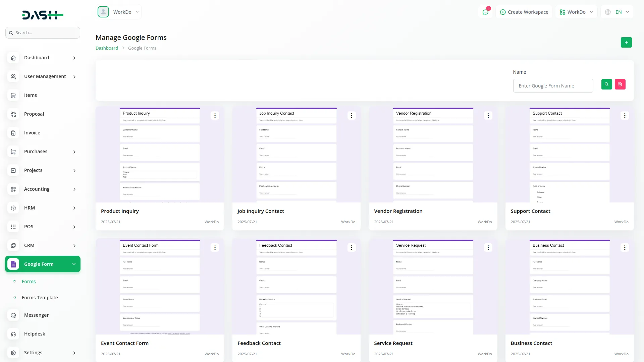Click the green search icon next to Name field
Screen dimensions: 644x362
(606, 84)
